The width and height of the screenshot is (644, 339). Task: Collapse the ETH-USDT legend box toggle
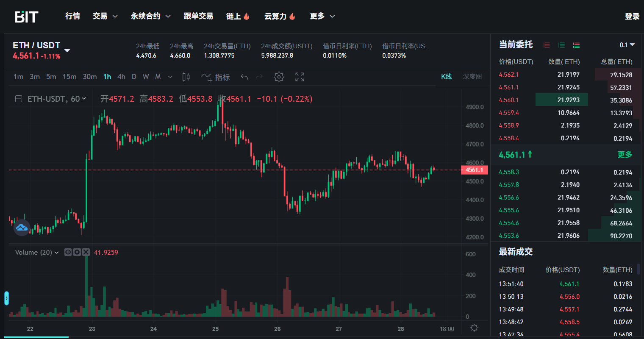(19, 99)
